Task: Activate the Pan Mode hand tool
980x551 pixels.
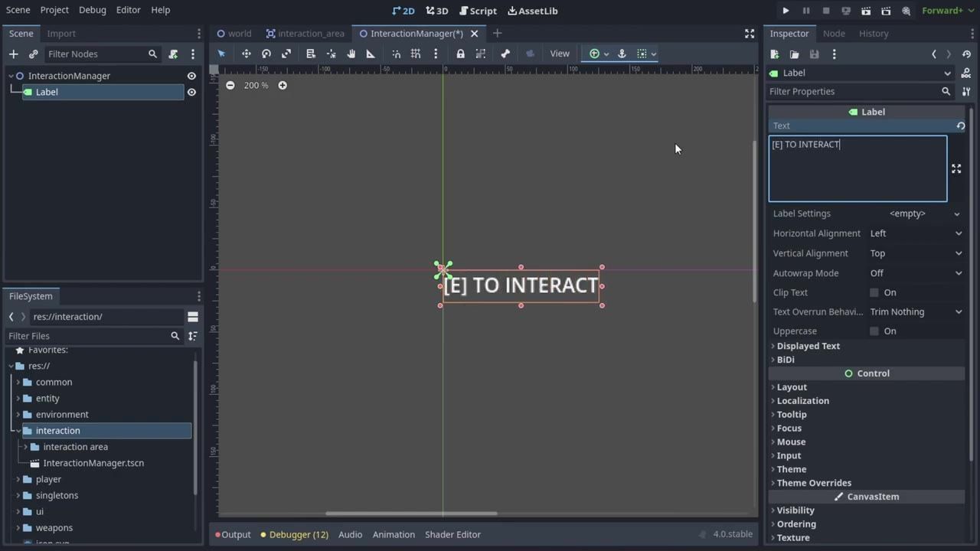Action: click(351, 54)
